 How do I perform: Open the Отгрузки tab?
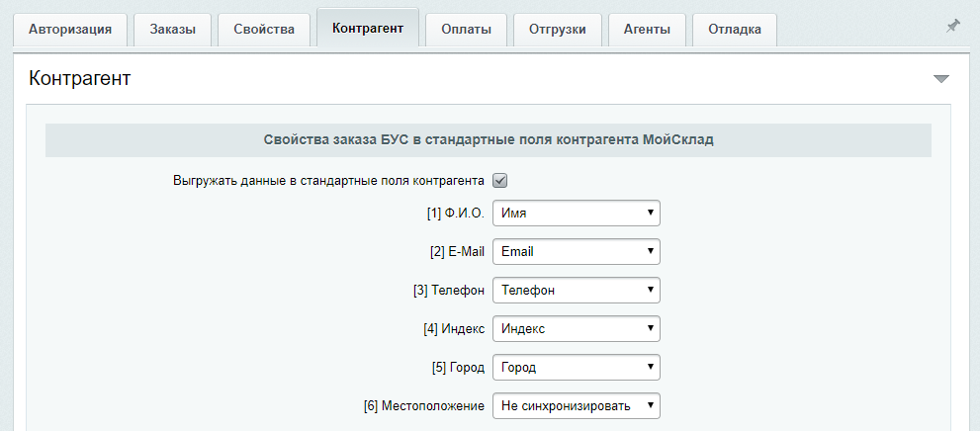(x=558, y=30)
